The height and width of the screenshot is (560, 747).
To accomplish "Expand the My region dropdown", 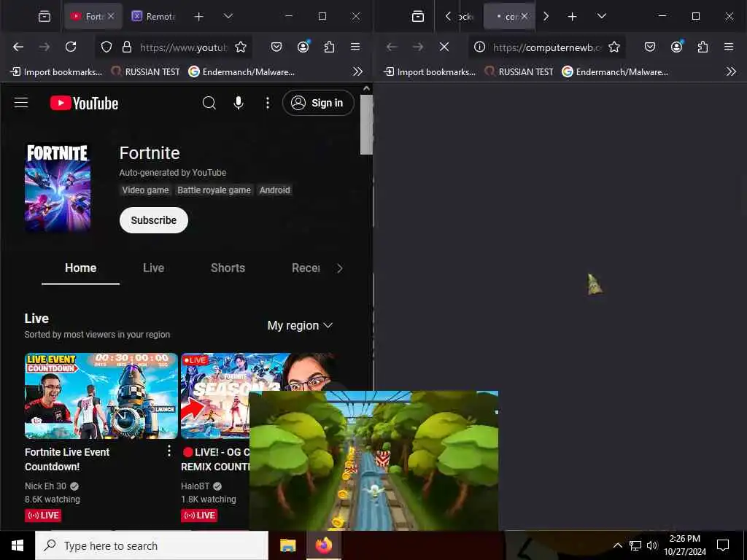I will coord(300,326).
